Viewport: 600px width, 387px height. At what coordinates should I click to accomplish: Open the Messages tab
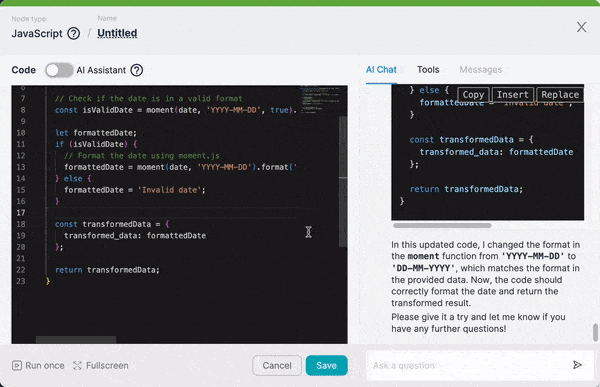(481, 70)
